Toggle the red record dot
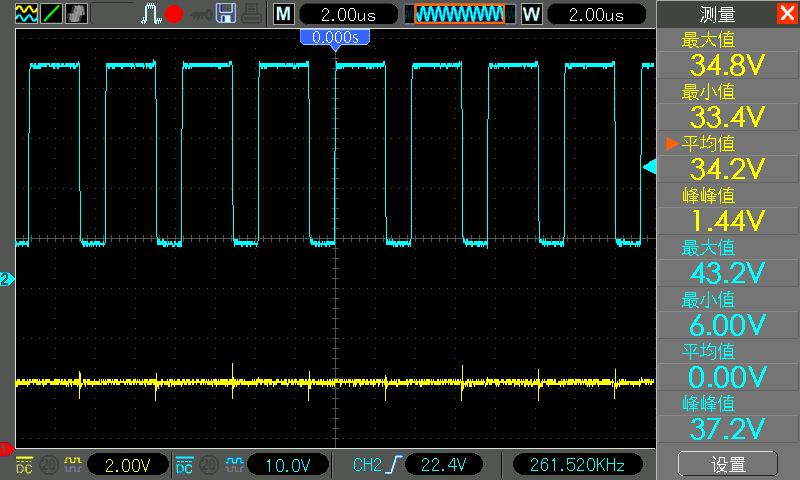The image size is (800, 480). click(174, 14)
